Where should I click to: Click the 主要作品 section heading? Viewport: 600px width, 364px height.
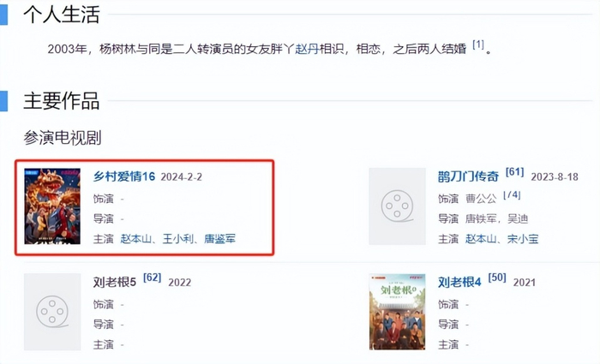[62, 101]
